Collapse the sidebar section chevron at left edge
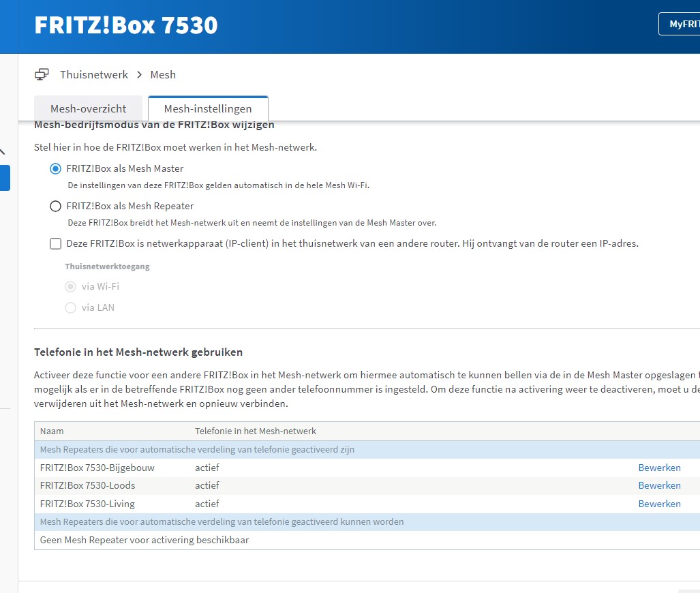The image size is (700, 593). point(3,151)
